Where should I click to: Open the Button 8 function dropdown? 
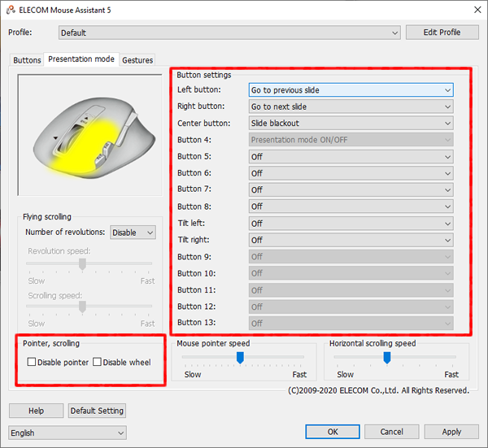[351, 207]
